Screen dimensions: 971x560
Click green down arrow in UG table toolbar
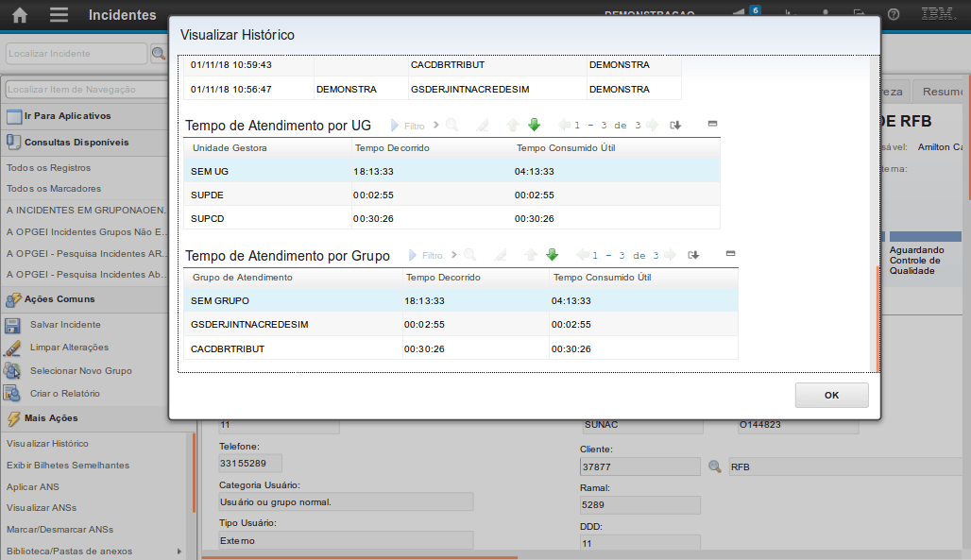click(x=535, y=126)
